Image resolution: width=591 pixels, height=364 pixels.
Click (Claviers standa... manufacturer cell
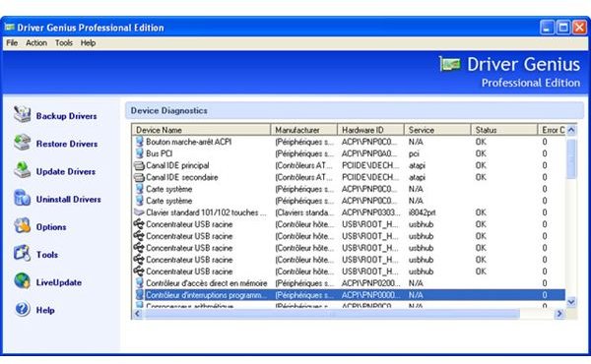(304, 212)
